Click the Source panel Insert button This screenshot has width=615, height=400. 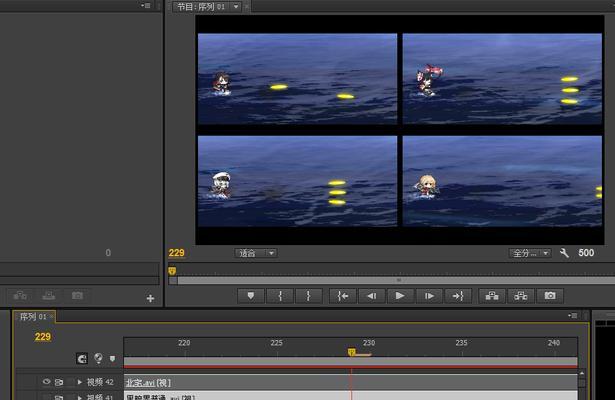click(20, 296)
